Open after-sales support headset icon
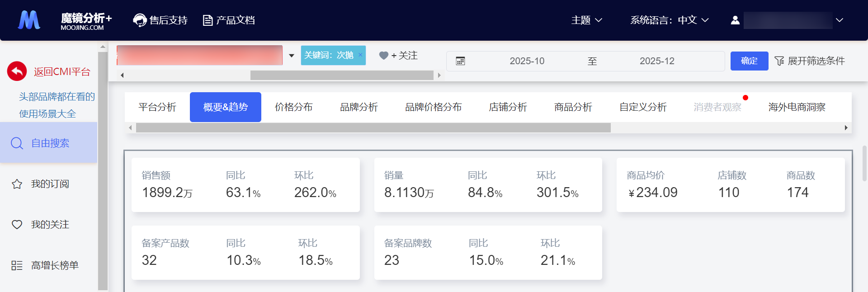This screenshot has width=868, height=292. point(140,20)
